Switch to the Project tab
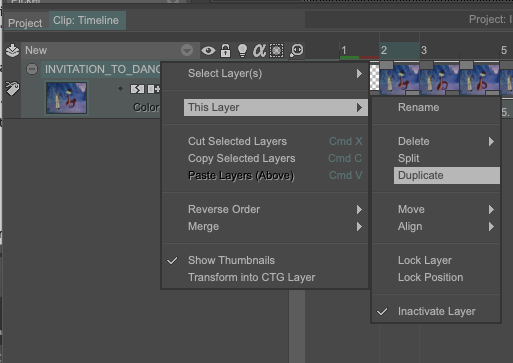This screenshot has height=363, width=513. coord(25,23)
